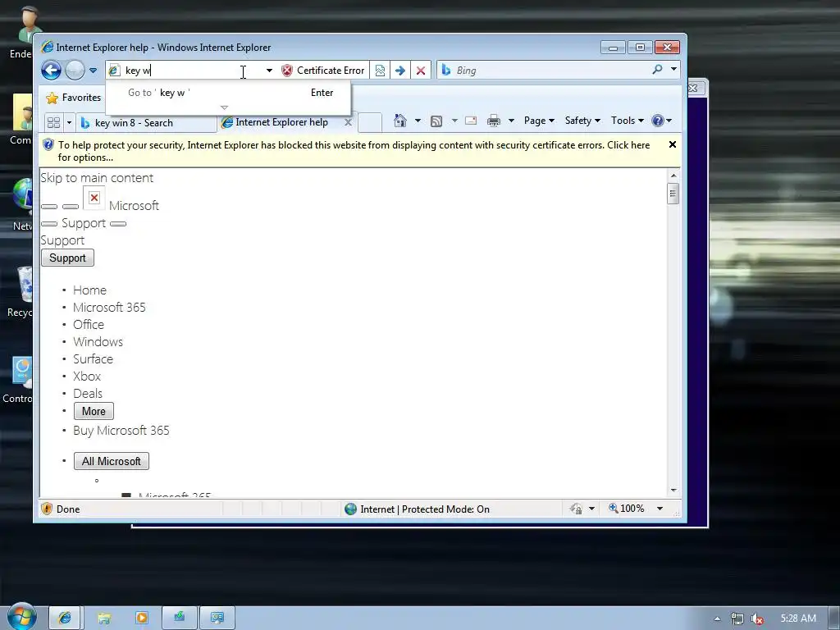Open the Safety menu
The width and height of the screenshot is (840, 630).
583,121
